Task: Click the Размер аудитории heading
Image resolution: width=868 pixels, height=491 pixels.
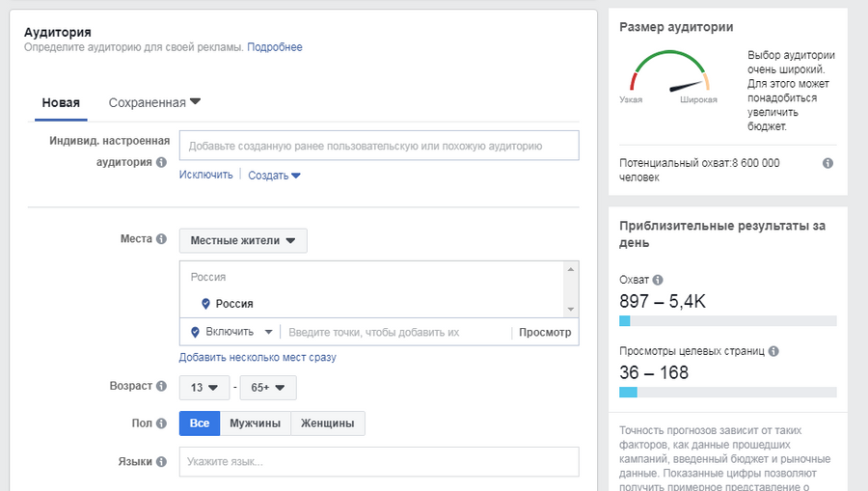Action: [x=676, y=27]
